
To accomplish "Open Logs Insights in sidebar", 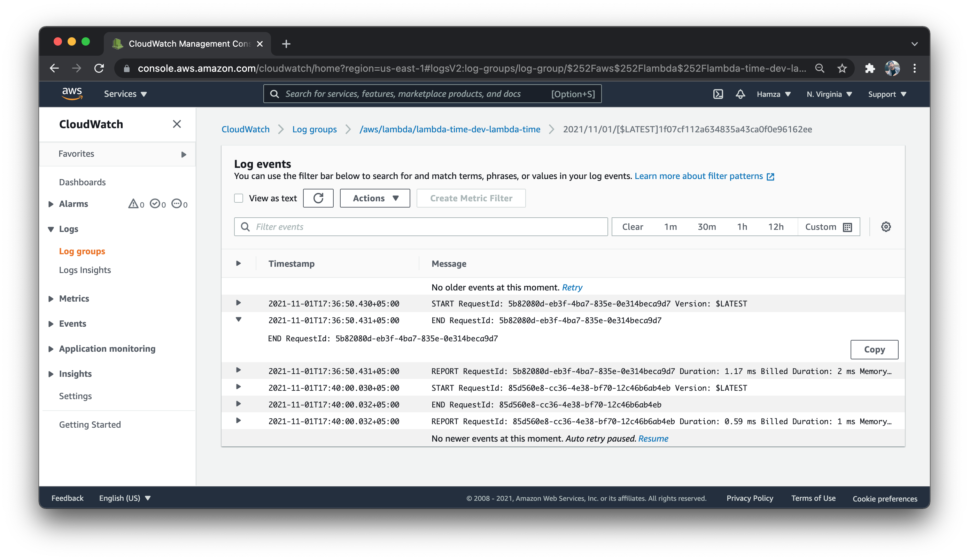I will (x=85, y=270).
